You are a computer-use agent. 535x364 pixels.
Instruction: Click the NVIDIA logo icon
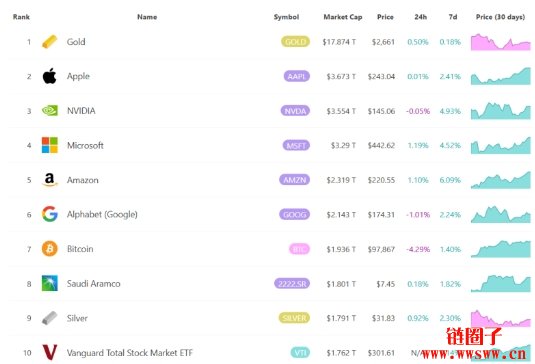pyautogui.click(x=50, y=111)
